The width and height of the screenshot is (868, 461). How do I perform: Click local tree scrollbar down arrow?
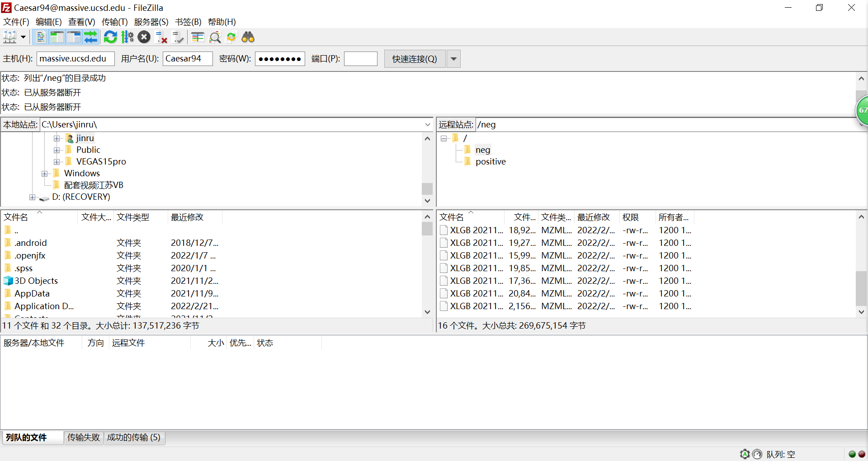click(x=427, y=201)
